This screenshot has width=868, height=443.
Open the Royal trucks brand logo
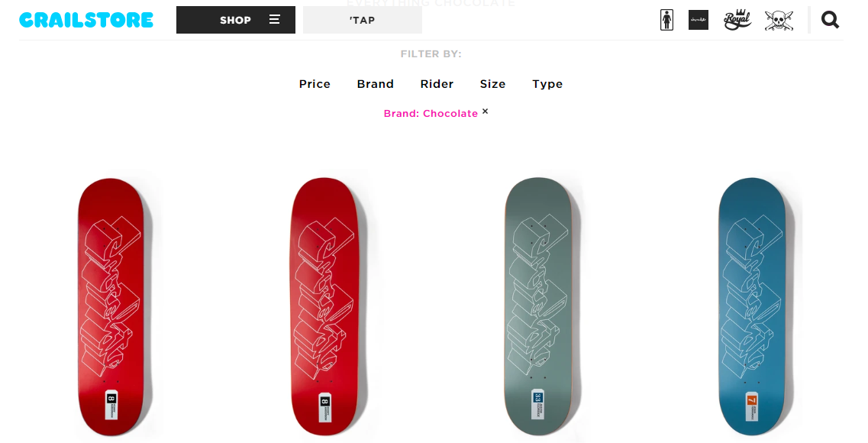click(x=738, y=20)
